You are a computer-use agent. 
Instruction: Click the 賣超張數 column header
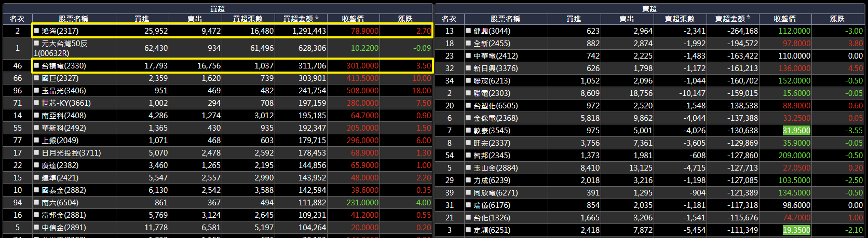coord(680,19)
